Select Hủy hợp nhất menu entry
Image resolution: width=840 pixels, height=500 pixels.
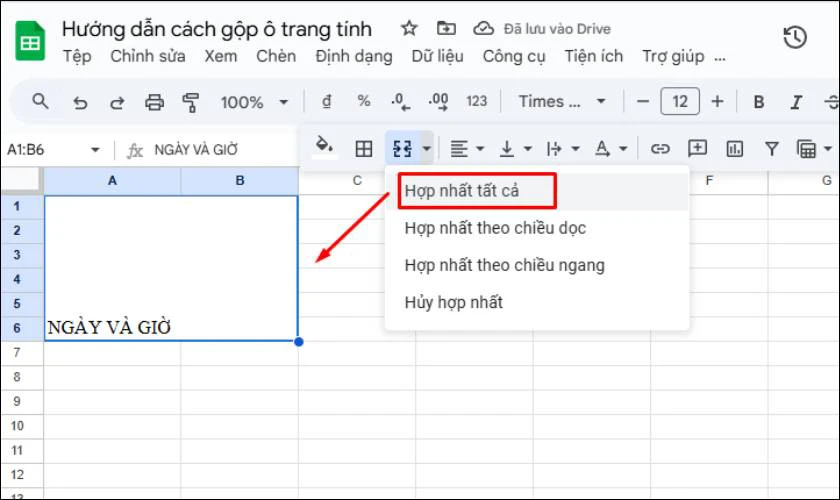coord(454,302)
